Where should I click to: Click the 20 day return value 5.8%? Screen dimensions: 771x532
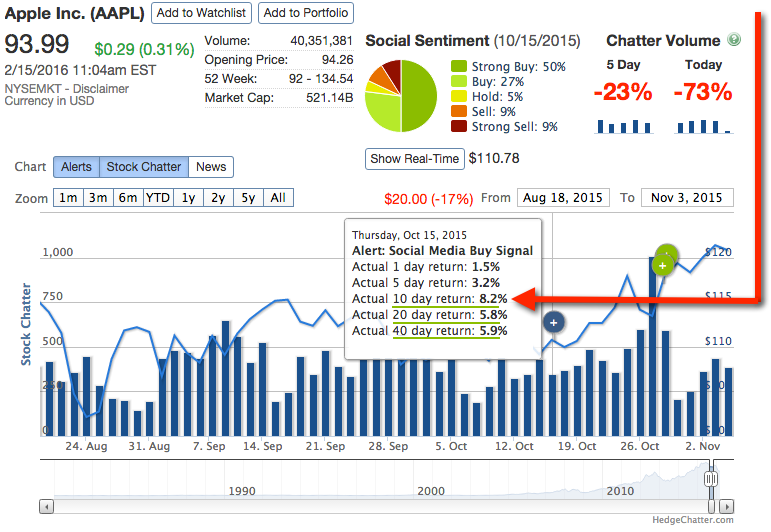(493, 315)
